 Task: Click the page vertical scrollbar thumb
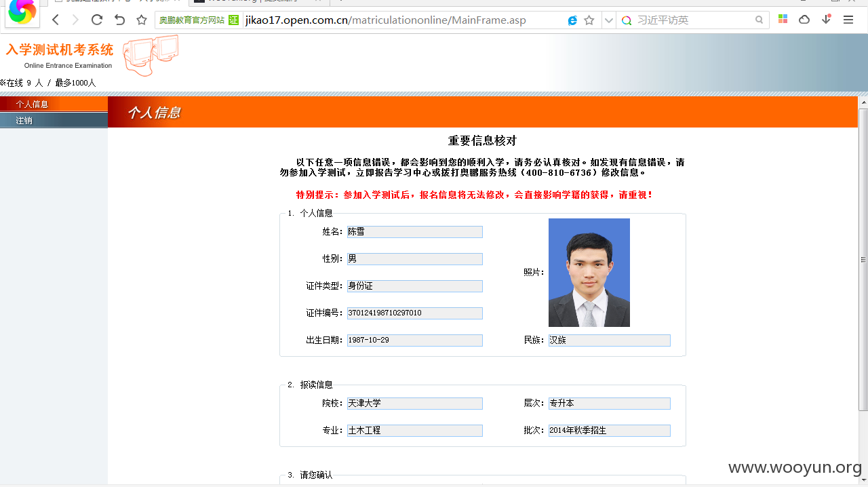[863, 259]
